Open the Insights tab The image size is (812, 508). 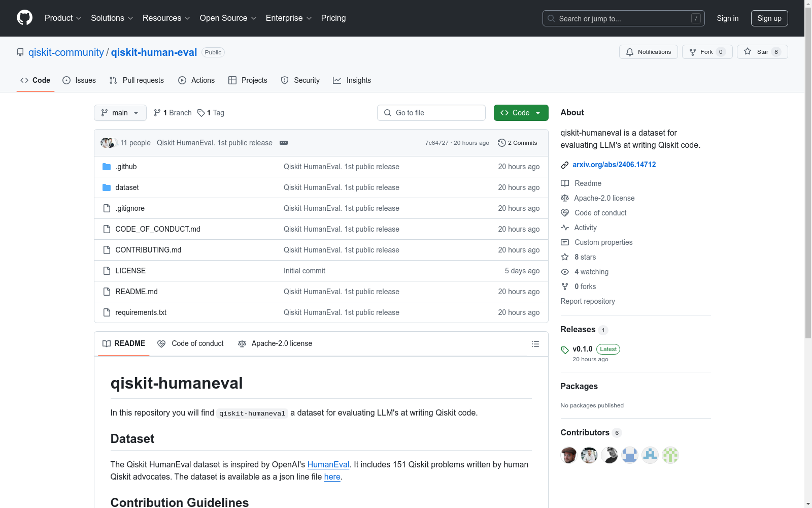352,80
